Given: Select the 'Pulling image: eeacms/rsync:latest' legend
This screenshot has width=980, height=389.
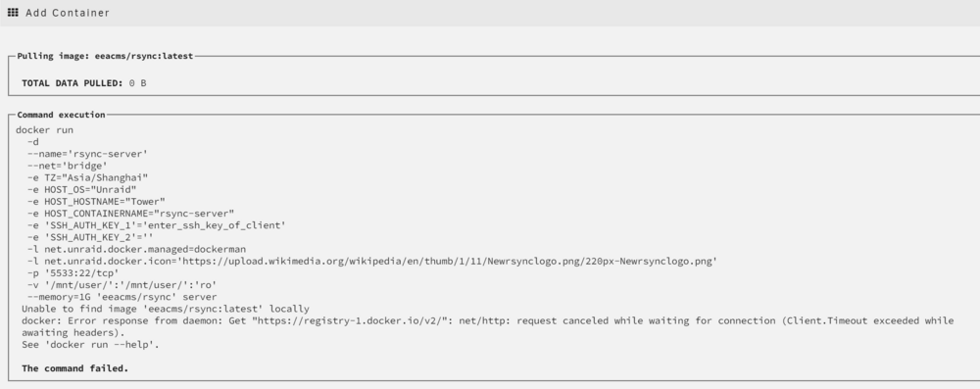Looking at the screenshot, I should pyautogui.click(x=105, y=56).
